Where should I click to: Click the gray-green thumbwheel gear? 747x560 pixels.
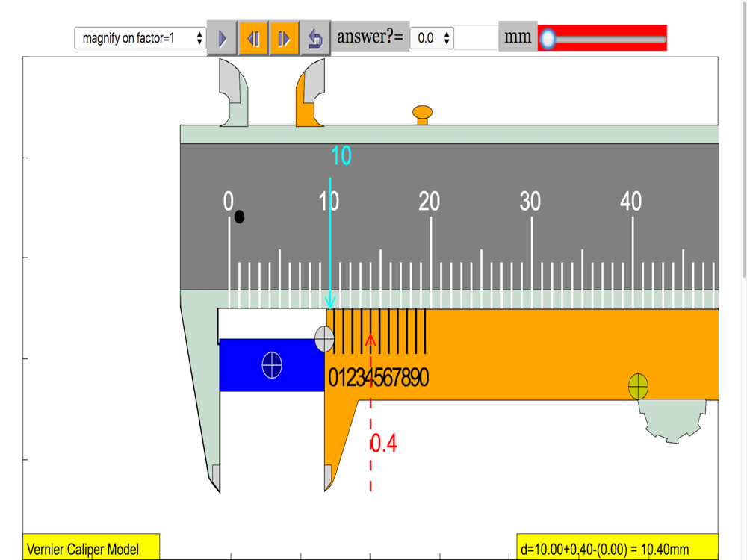point(672,421)
